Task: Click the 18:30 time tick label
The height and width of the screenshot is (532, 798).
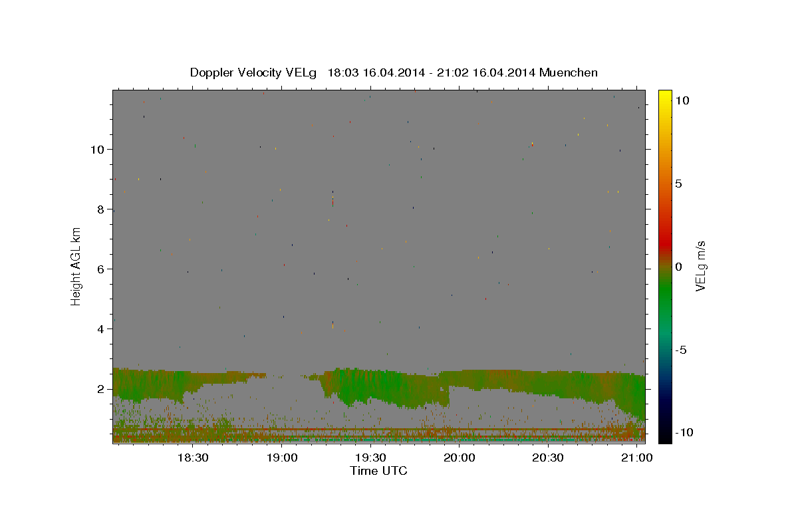Action: click(x=193, y=458)
